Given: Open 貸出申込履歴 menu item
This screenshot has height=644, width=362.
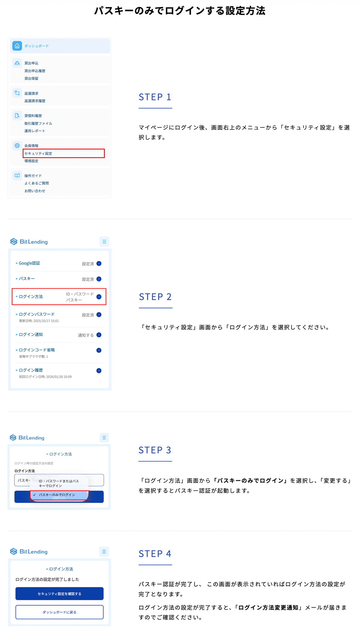Looking at the screenshot, I should point(35,71).
